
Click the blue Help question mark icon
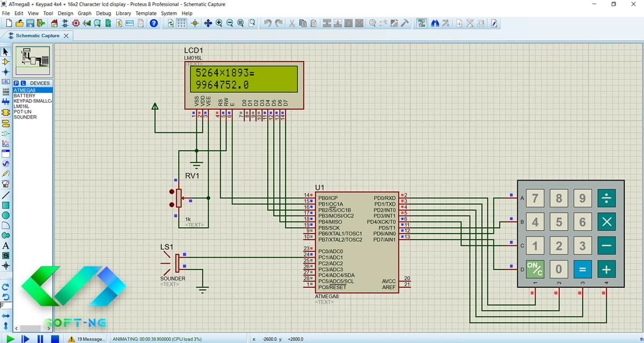154,23
